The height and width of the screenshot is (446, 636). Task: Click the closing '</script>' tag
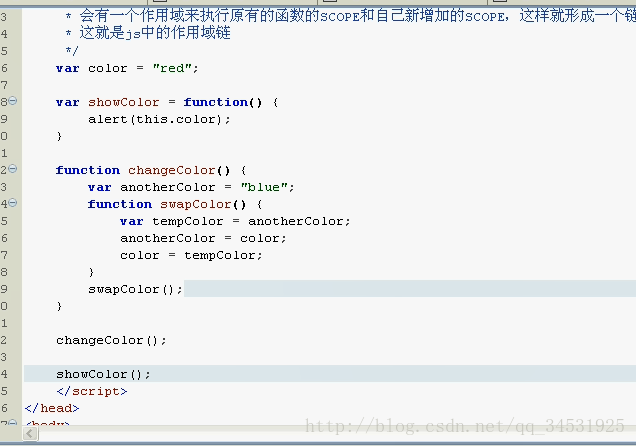[92, 392]
